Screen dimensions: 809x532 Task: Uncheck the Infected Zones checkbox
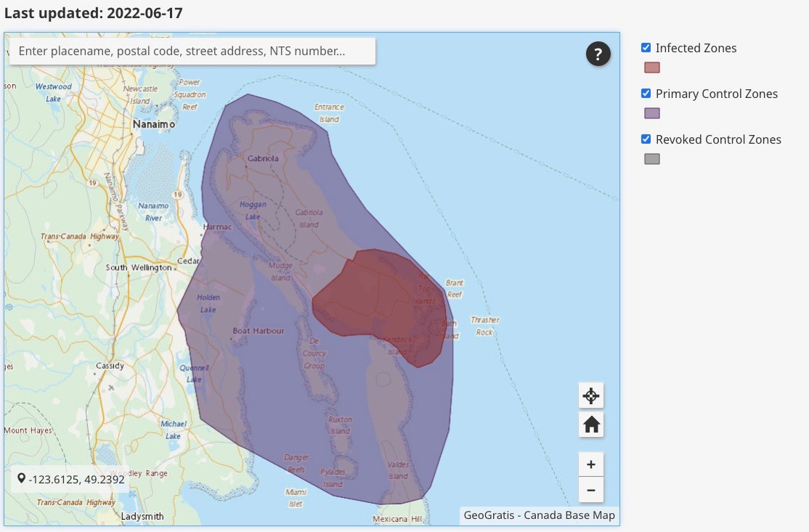click(646, 48)
